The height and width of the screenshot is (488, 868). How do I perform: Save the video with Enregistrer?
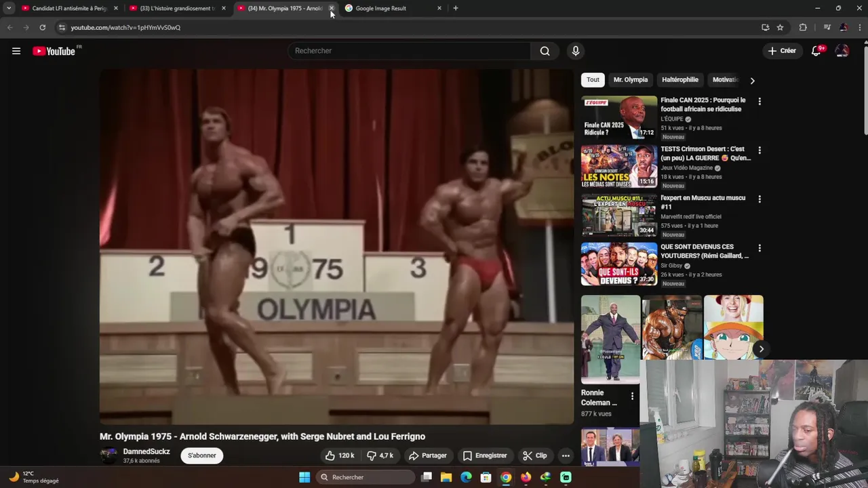[x=485, y=455]
